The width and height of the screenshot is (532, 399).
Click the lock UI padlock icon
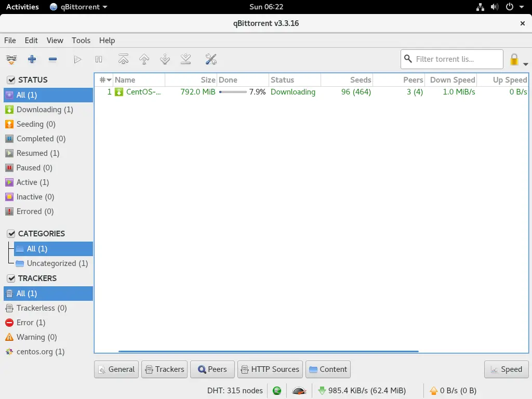[514, 59]
